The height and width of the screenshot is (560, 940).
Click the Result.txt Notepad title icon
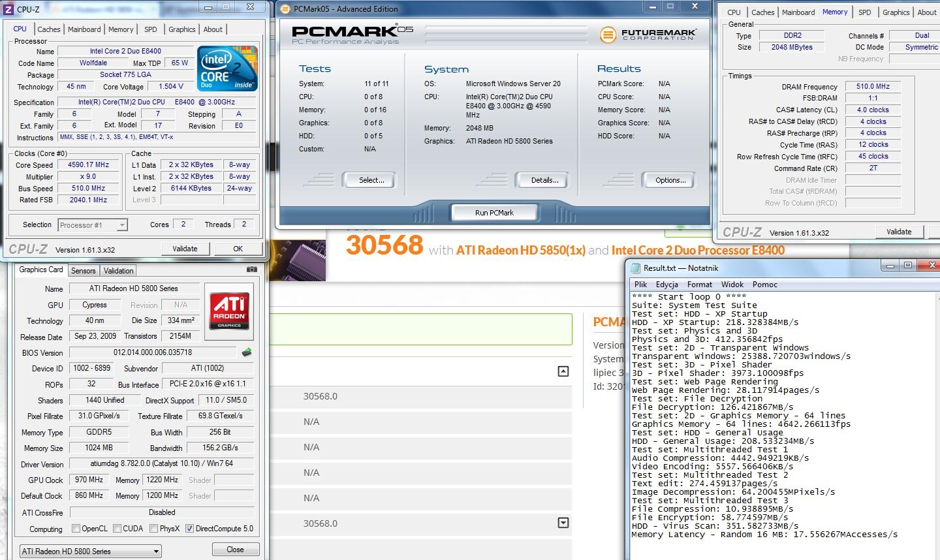(636, 267)
